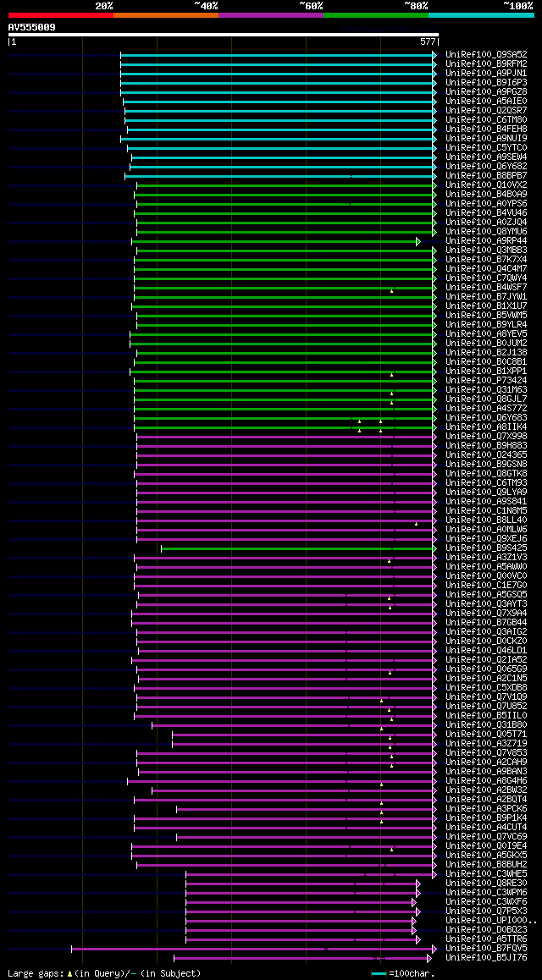Click the cyan ~100% identity legend segment
The image size is (542, 980).
tap(481, 14)
